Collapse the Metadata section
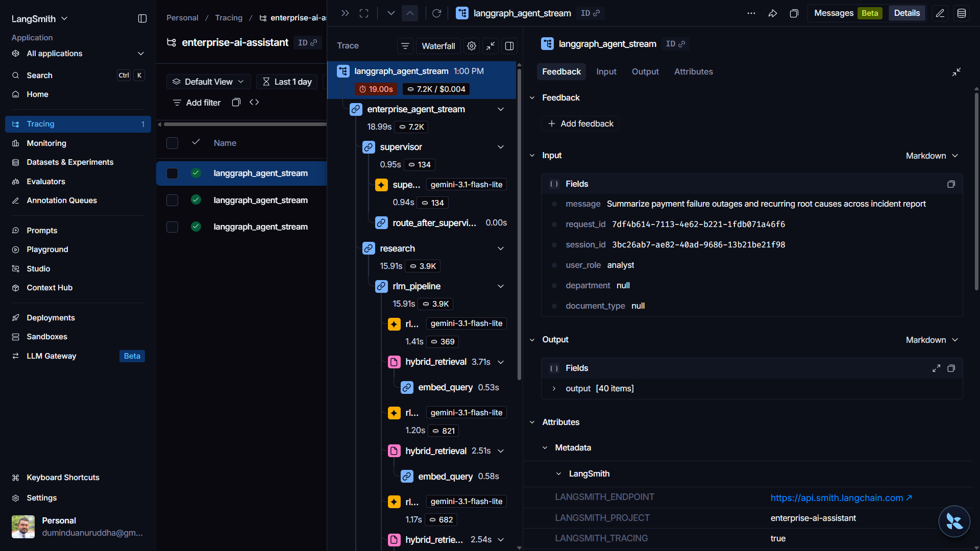Viewport: 980px width, 551px height. (545, 448)
